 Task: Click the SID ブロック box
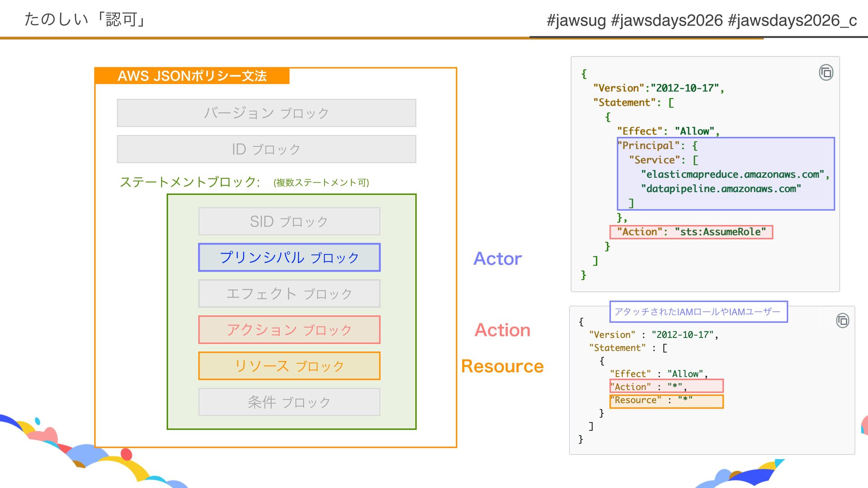[289, 221]
